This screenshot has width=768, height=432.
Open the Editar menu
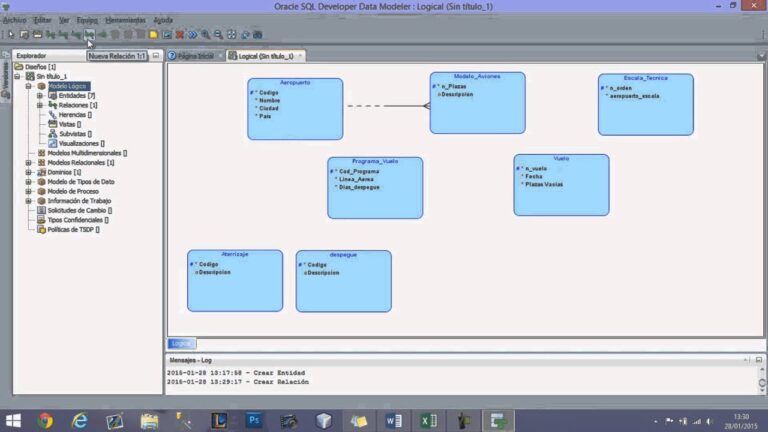coord(42,20)
